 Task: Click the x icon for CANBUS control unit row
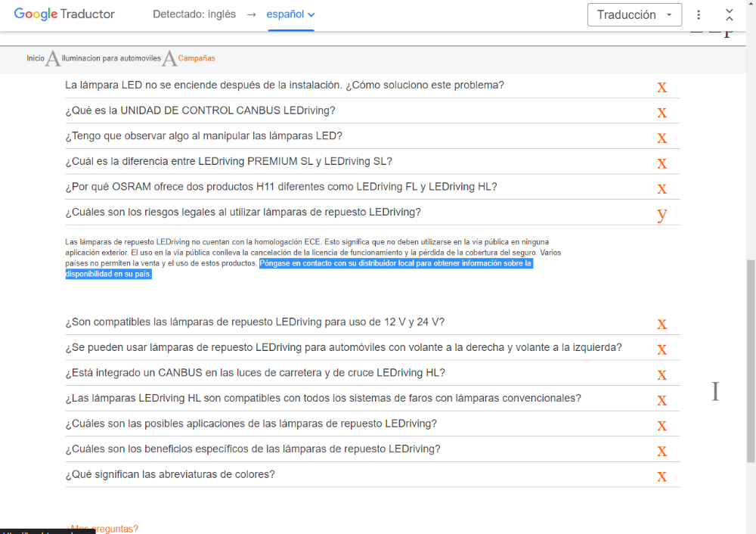[662, 113]
